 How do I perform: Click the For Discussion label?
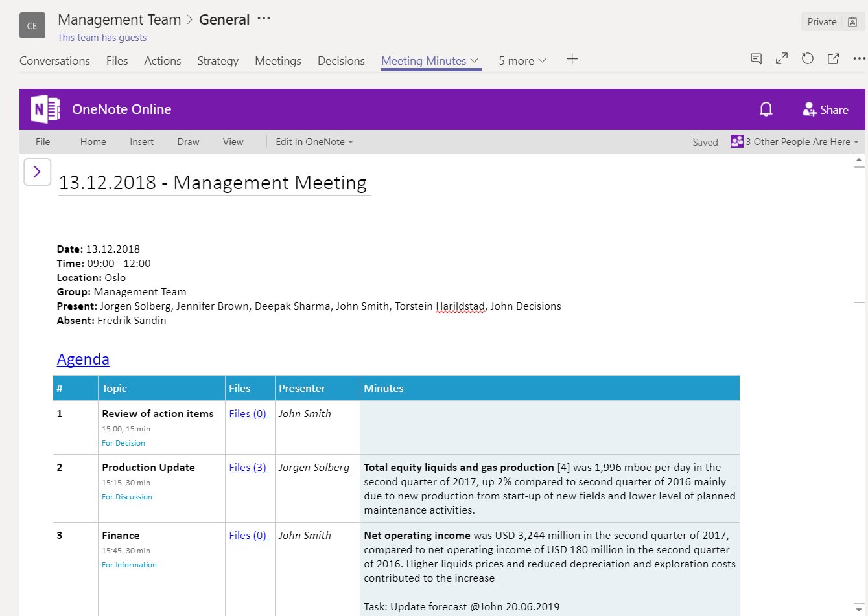(x=127, y=497)
